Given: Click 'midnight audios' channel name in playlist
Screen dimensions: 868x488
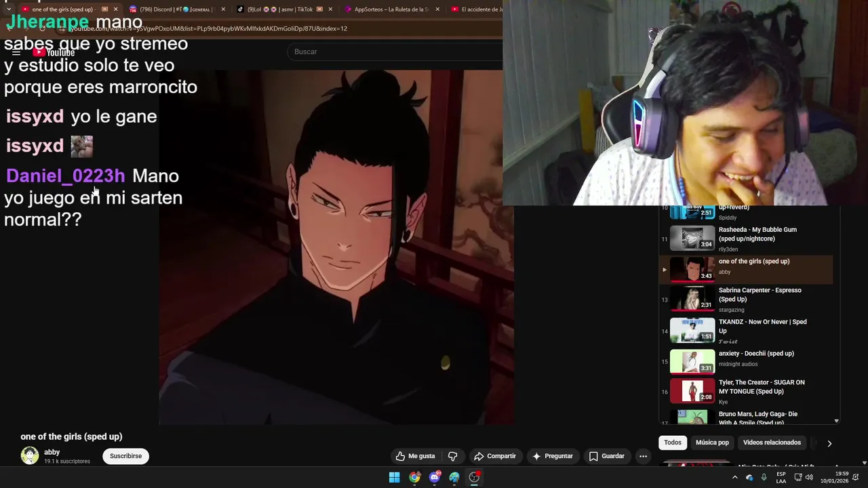Looking at the screenshot, I should 737,365.
